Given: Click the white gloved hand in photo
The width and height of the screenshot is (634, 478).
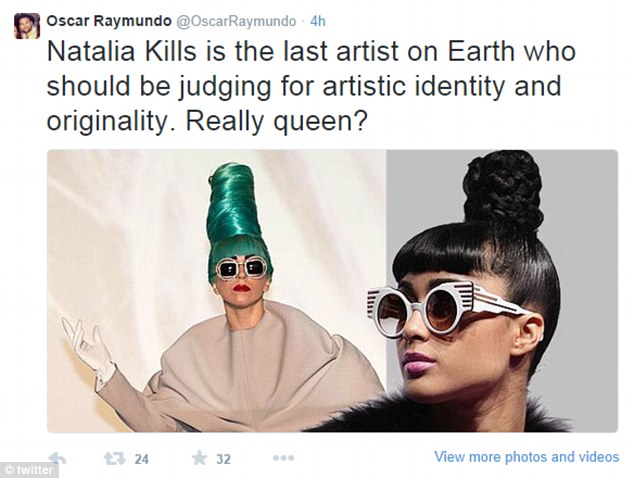Looking at the screenshot, I should tap(87, 348).
